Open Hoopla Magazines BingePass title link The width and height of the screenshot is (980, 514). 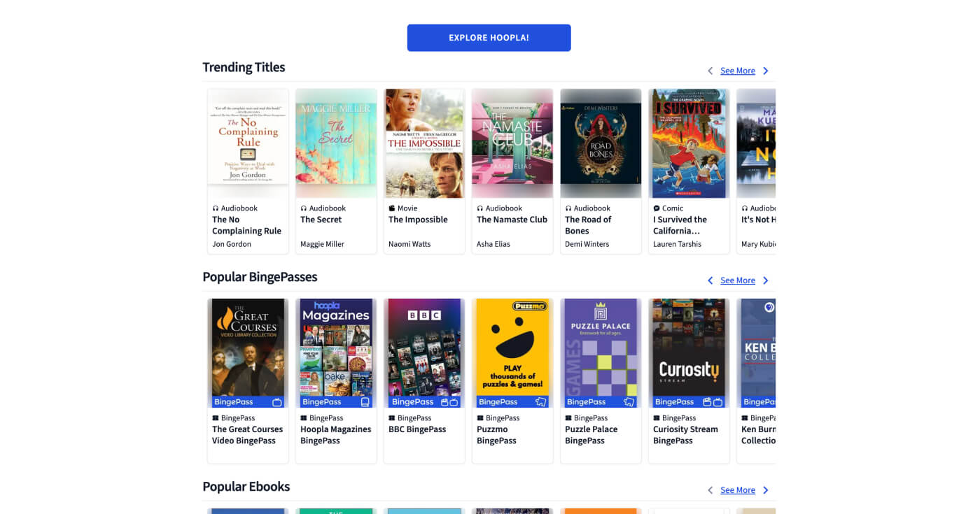335,435
